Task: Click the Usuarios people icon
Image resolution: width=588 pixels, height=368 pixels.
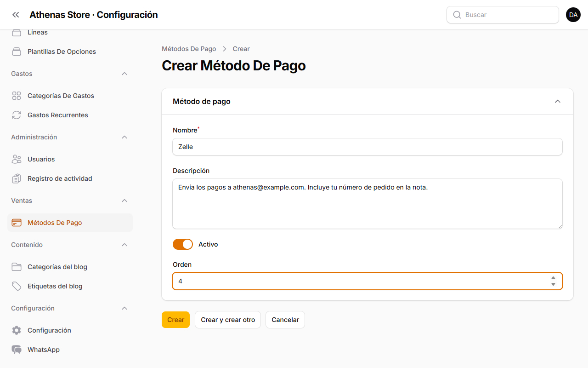Action: (17, 159)
